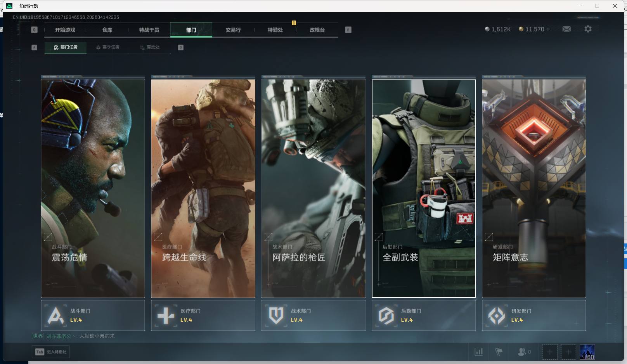This screenshot has height=364, width=627.
Task: Click the player avatar showing 60
Action: 587,352
